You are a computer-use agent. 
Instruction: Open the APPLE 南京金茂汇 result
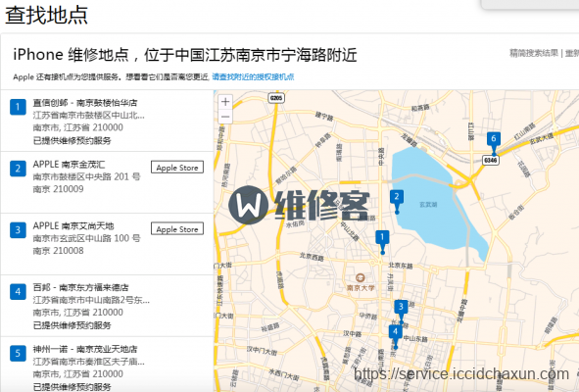tap(69, 164)
